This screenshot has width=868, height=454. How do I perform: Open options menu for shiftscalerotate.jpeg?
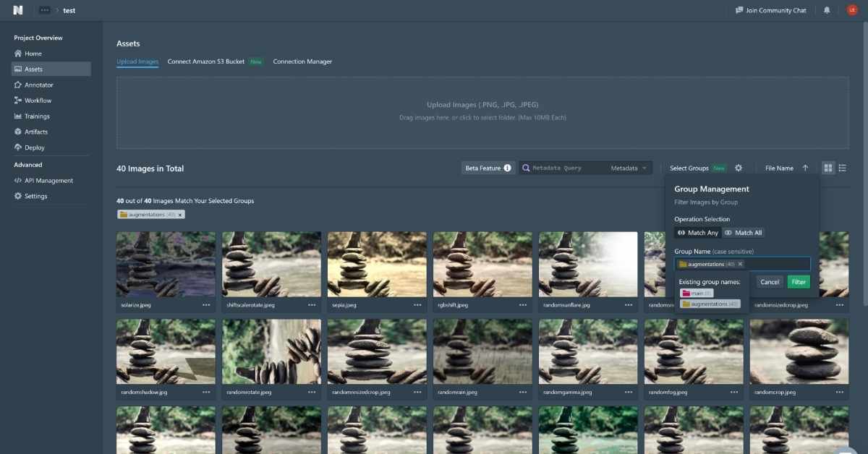point(312,305)
